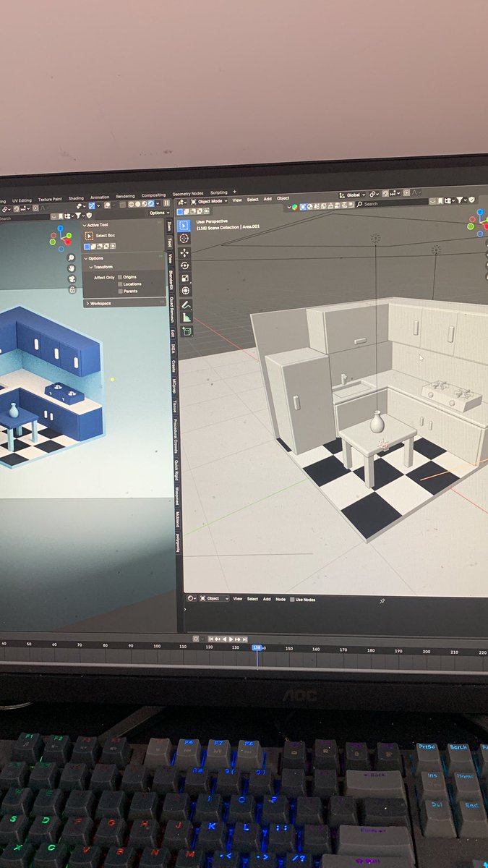Open the Scripting workspace tab

[218, 193]
